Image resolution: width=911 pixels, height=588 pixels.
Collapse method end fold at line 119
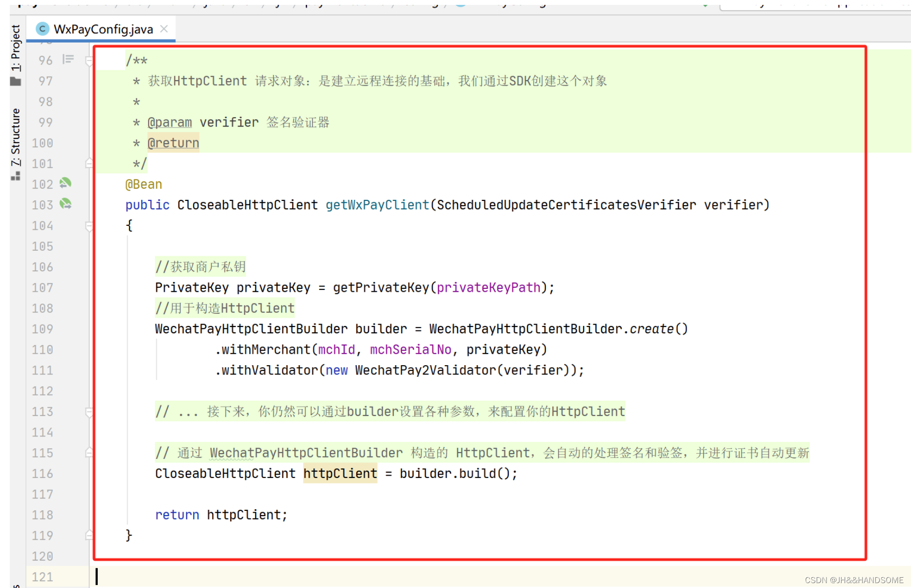point(89,535)
